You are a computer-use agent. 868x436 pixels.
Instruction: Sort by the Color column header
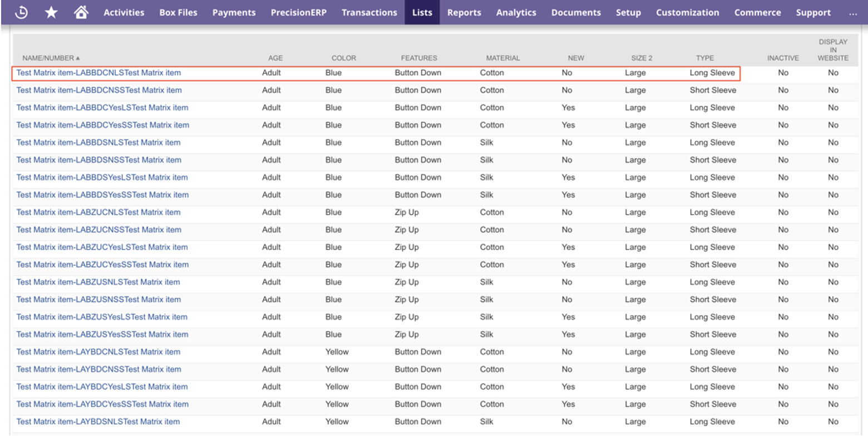(x=343, y=58)
